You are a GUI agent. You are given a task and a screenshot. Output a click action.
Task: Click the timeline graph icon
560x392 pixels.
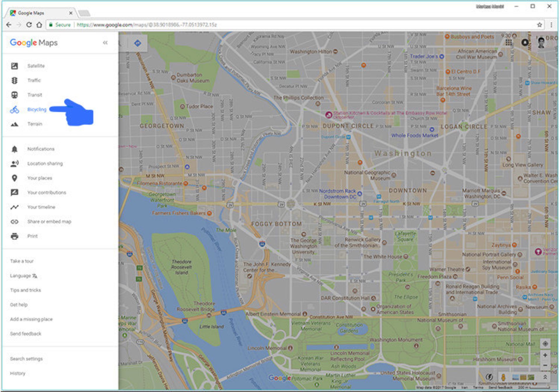coord(14,207)
